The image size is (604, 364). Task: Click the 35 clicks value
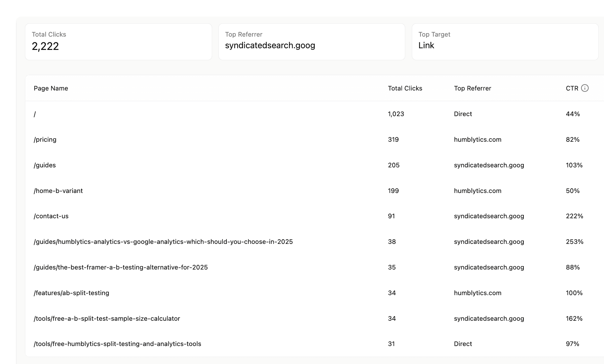[392, 267]
